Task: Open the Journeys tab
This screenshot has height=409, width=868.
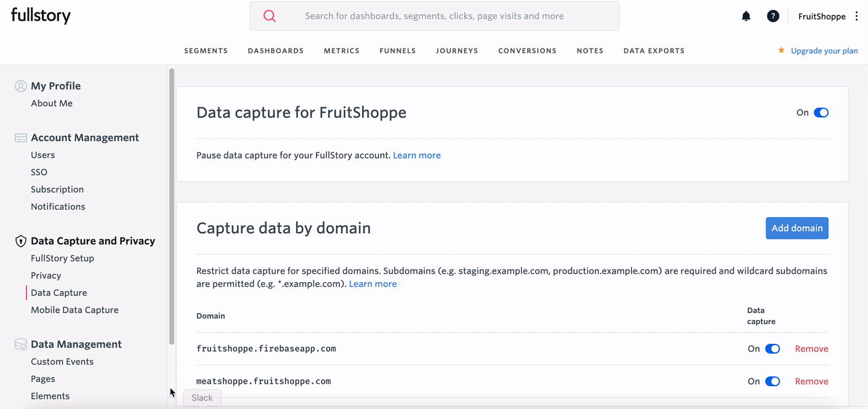Action: point(457,51)
